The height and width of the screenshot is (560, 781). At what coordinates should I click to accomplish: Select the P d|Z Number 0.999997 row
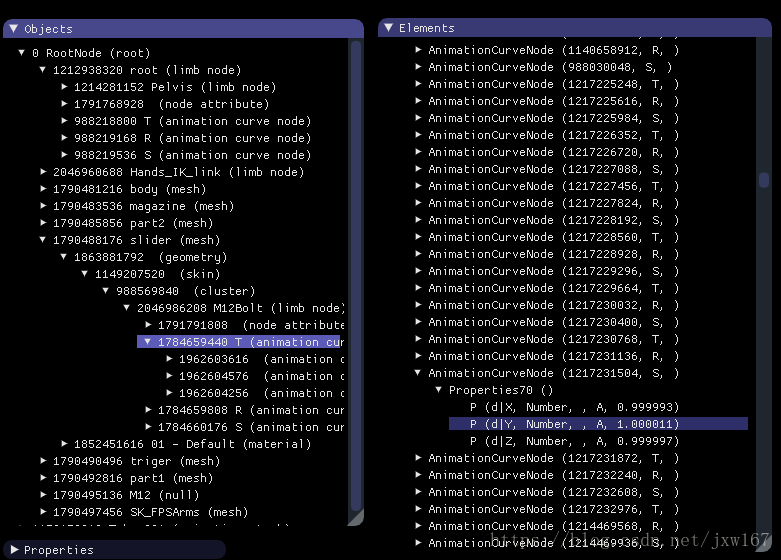click(x=574, y=441)
